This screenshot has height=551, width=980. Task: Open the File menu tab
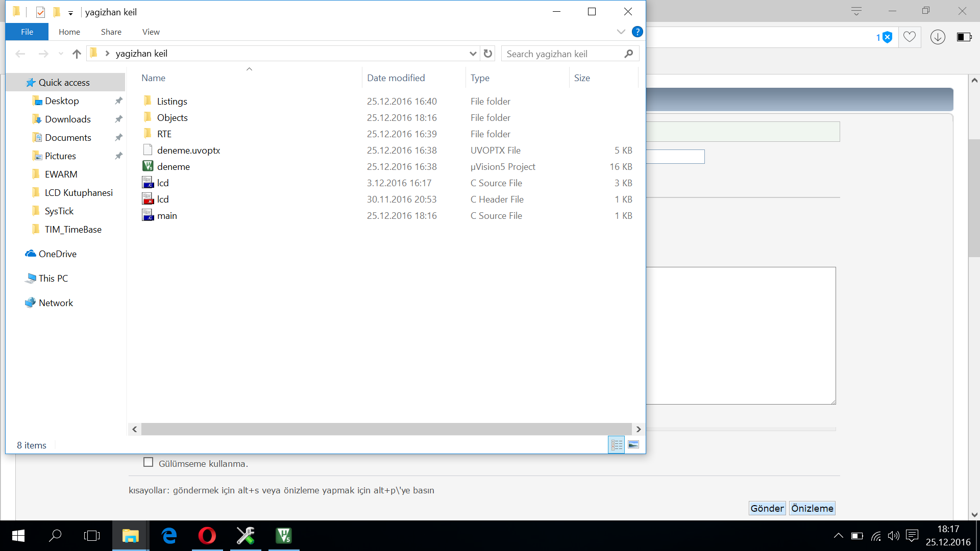(27, 32)
